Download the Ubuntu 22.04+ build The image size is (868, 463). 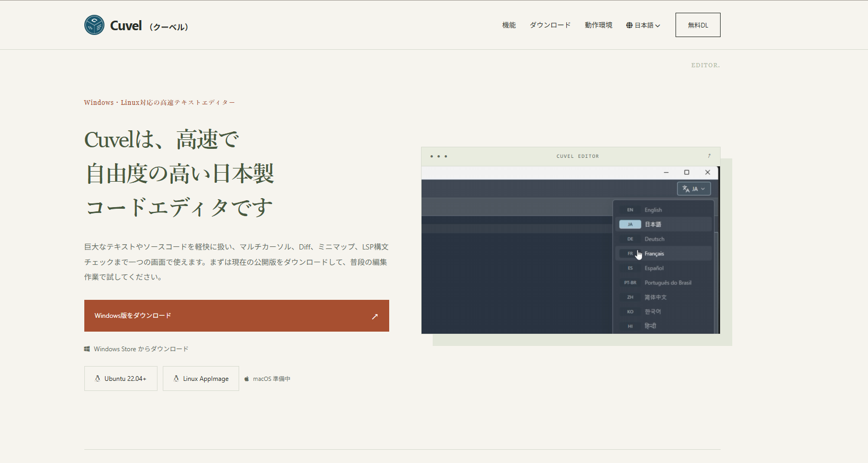point(121,379)
